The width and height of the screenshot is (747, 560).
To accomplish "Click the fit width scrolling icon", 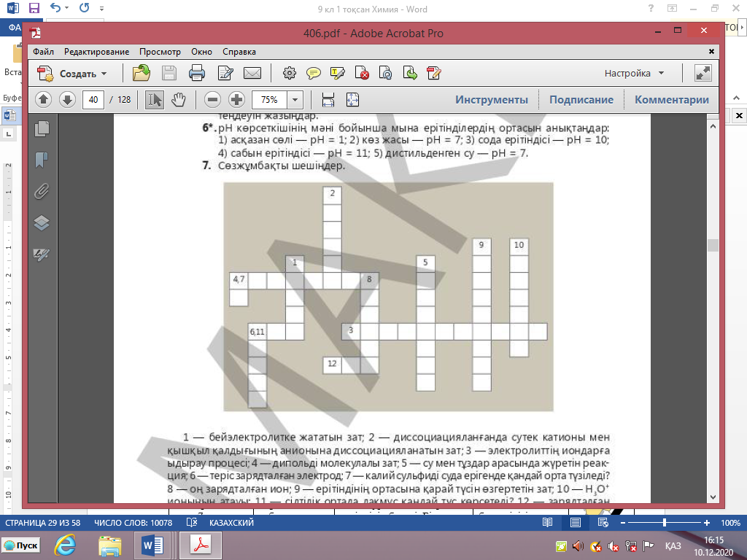I will coord(328,99).
